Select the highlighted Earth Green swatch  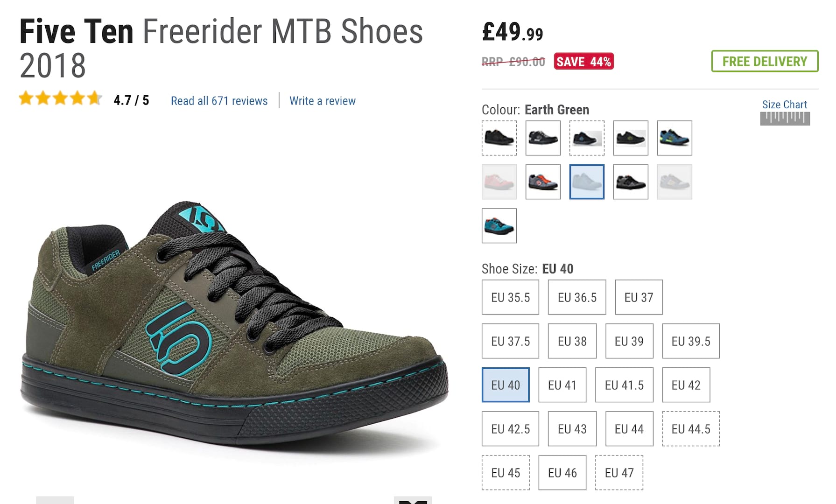[587, 182]
